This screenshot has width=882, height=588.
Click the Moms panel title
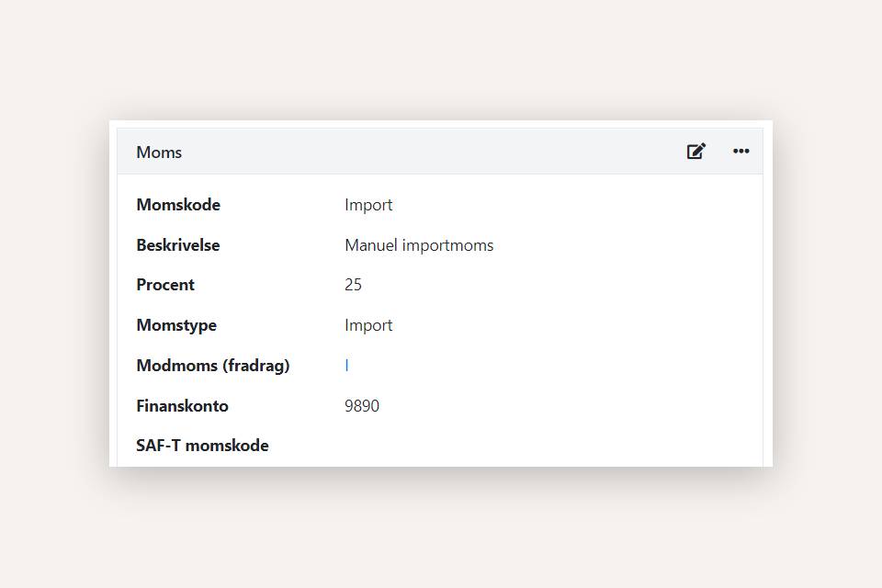coord(159,153)
